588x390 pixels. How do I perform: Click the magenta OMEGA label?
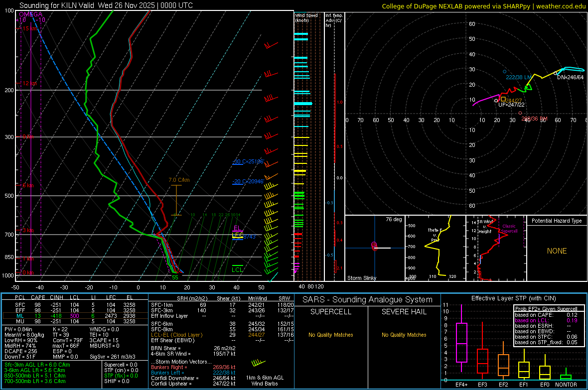(31, 14)
